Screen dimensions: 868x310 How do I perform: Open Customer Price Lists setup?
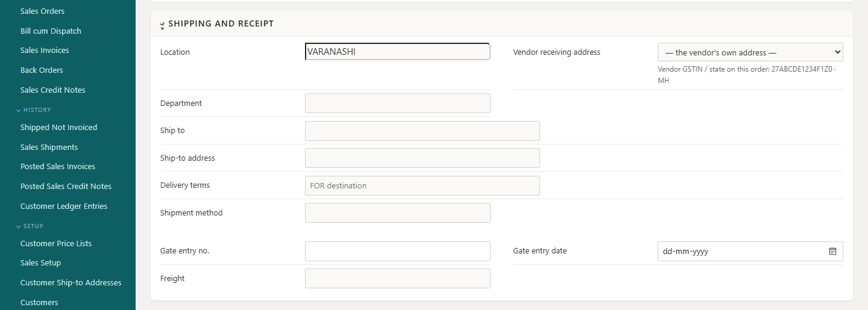click(x=56, y=244)
